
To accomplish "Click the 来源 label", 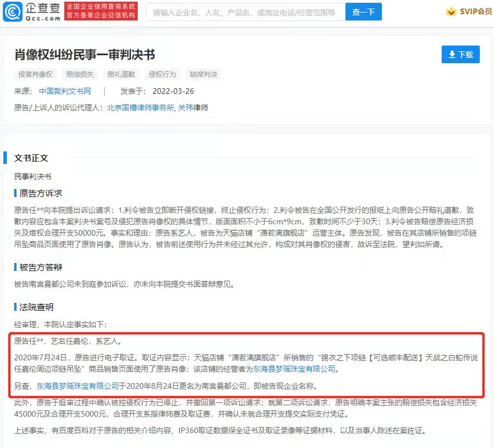I will pos(23,91).
